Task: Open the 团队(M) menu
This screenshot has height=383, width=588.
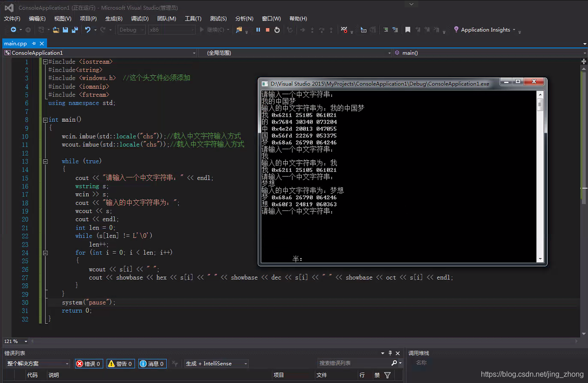Action: point(166,19)
